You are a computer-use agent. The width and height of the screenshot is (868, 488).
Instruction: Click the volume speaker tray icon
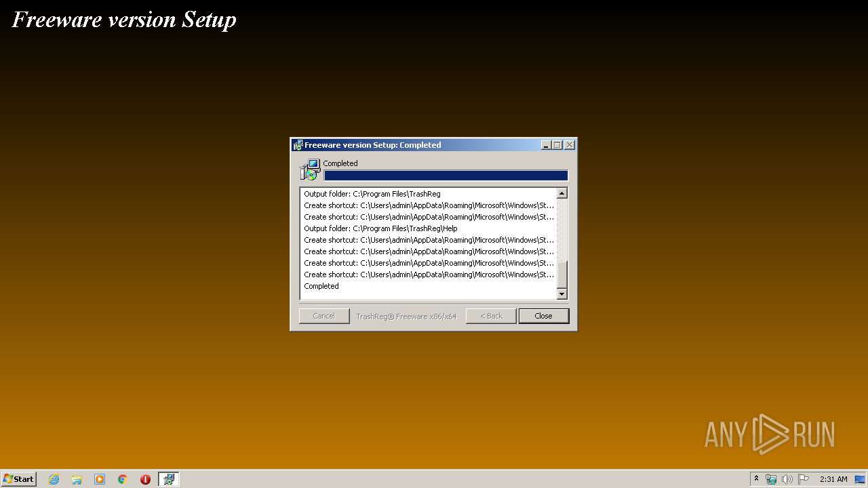point(787,479)
